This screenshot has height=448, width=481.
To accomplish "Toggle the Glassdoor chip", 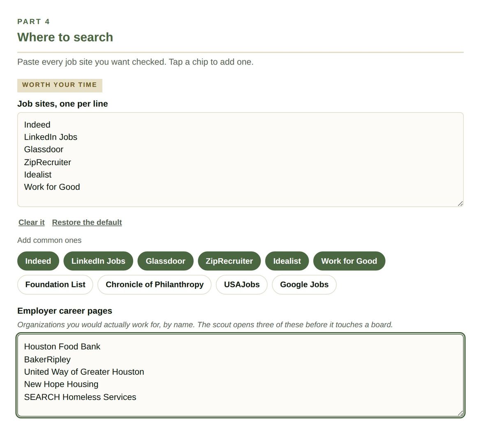I will click(x=165, y=261).
